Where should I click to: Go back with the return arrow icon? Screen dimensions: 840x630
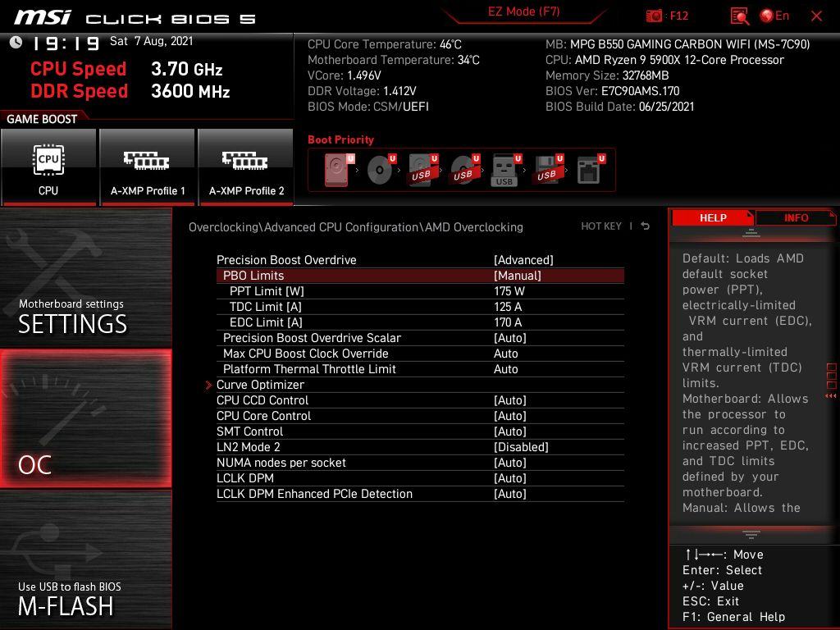pos(645,226)
